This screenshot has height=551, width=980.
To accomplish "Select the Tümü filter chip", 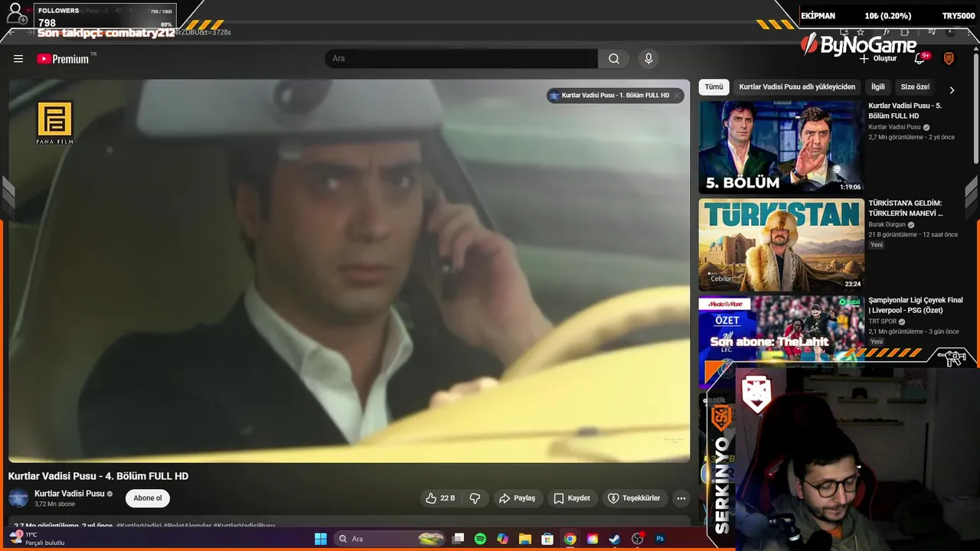I will point(714,87).
